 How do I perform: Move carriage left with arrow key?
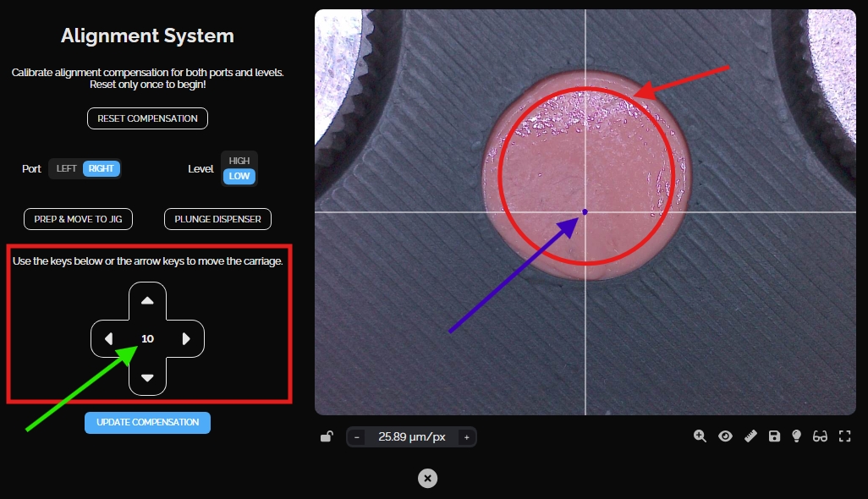(x=109, y=339)
